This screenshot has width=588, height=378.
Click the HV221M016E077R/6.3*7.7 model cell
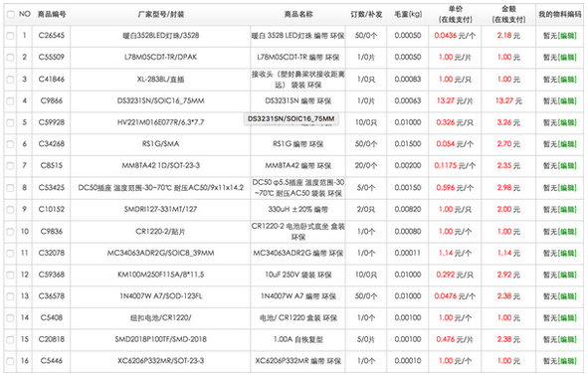161,123
